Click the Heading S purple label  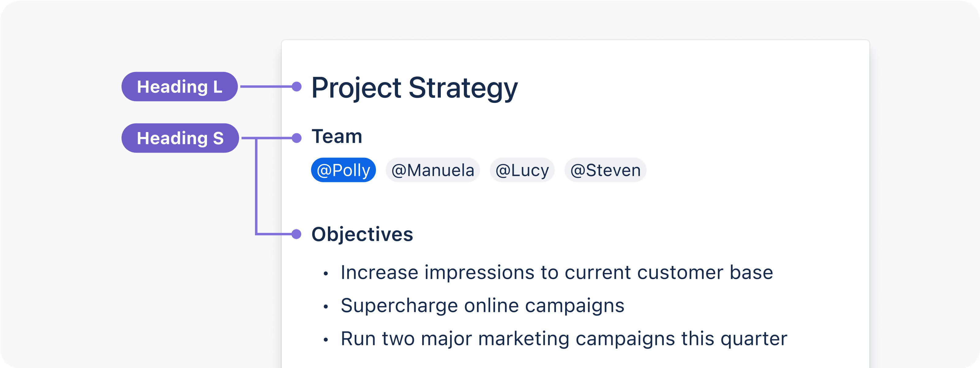(x=180, y=138)
